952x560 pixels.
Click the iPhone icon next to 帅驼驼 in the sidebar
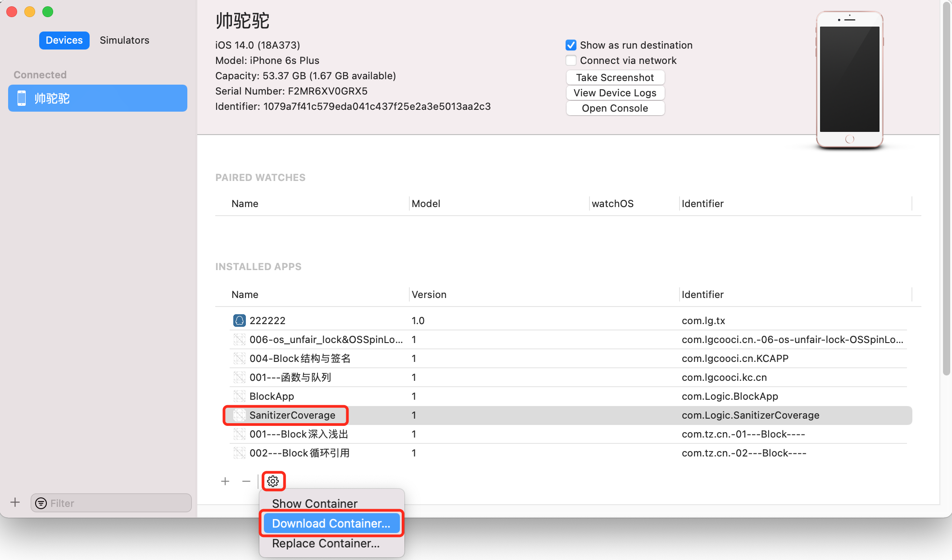click(x=22, y=98)
